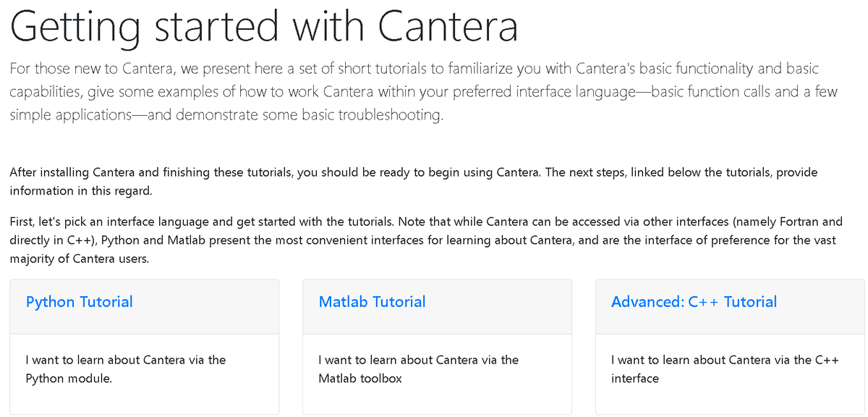
Task: Click the Matlab Tutorial card
Action: pos(437,347)
